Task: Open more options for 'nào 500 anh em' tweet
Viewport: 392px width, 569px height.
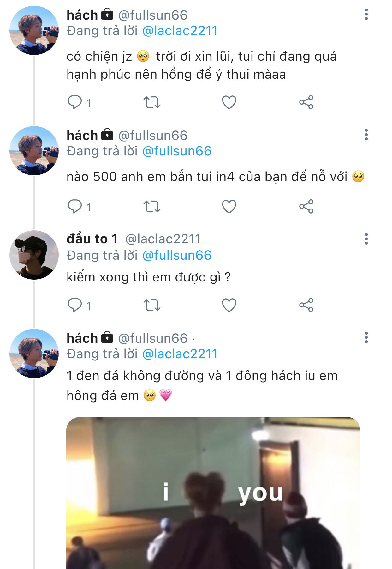Action: (x=366, y=135)
